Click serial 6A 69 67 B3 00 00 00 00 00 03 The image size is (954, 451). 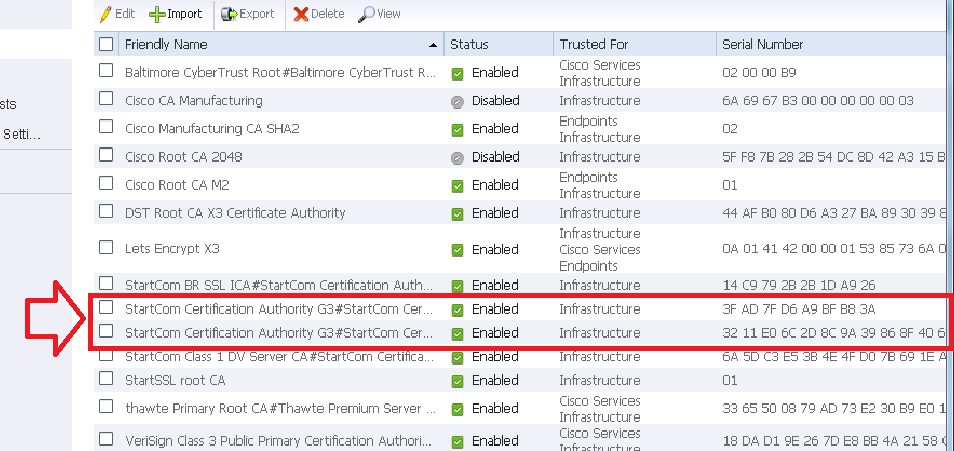point(818,100)
